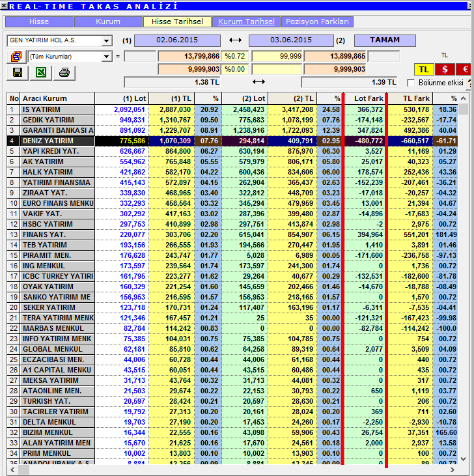
Task: Click the 13,799,866 total field
Action: tap(188, 57)
